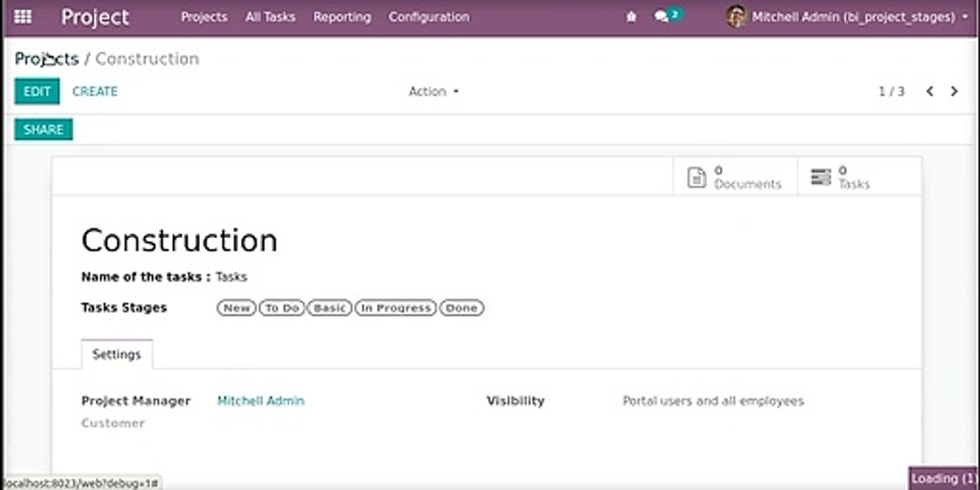Open the Projects menu
Screen dimensions: 980x490
pos(204,17)
